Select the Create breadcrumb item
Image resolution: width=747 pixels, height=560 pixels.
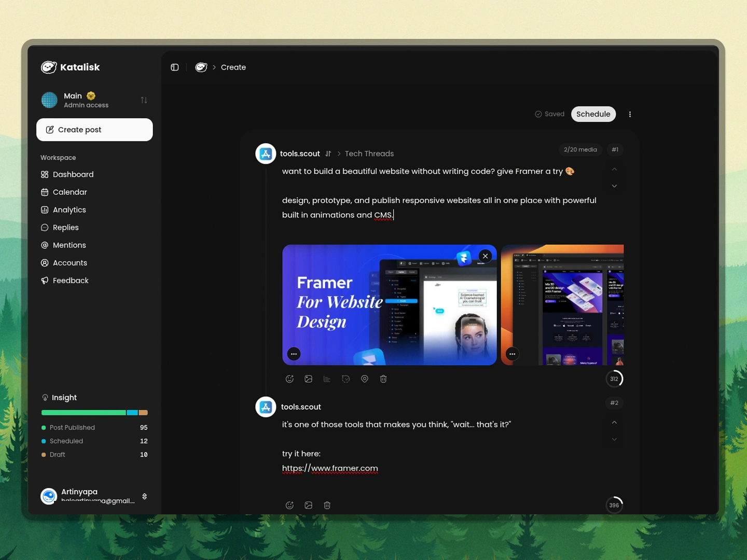tap(233, 67)
